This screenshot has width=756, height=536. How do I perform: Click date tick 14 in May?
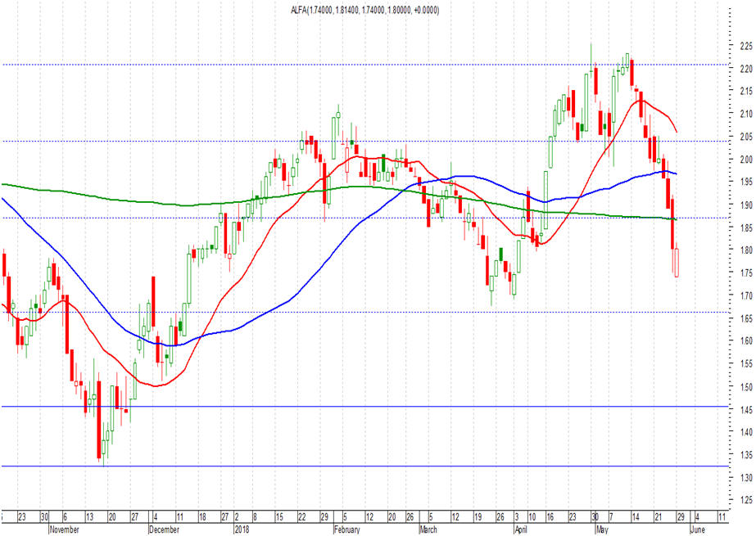[x=636, y=517]
